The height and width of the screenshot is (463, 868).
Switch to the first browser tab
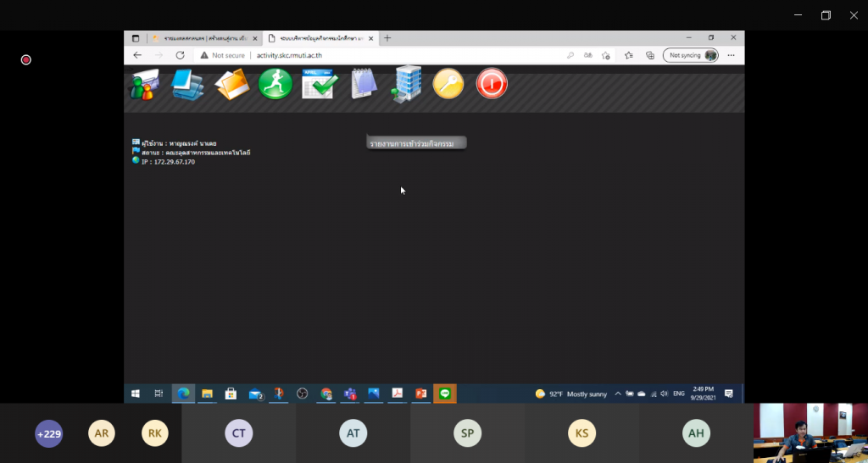pos(202,38)
